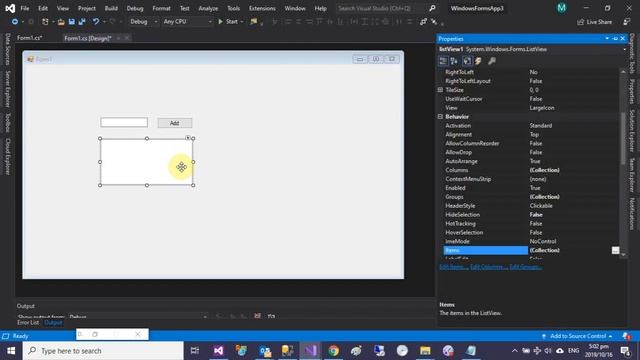Click the Visual Studio purple taskbar icon

click(x=218, y=351)
